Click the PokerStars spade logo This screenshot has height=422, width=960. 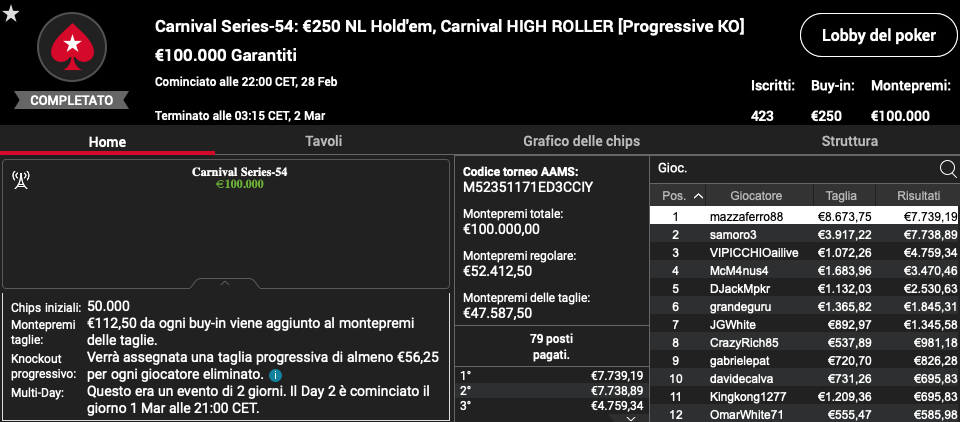(x=72, y=47)
